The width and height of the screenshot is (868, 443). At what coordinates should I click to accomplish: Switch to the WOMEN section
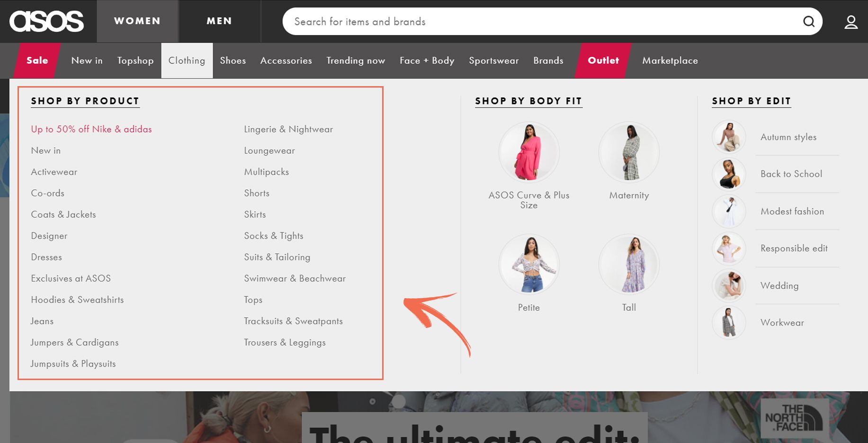137,21
